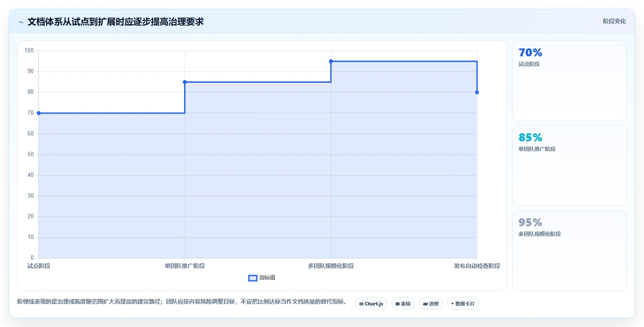Screen dimensions: 644x327
Task: Click the x-axis label 单团队推广阶段
Action: [185, 266]
